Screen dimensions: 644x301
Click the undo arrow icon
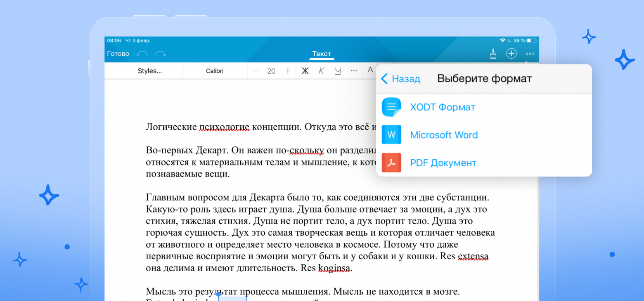click(x=142, y=54)
